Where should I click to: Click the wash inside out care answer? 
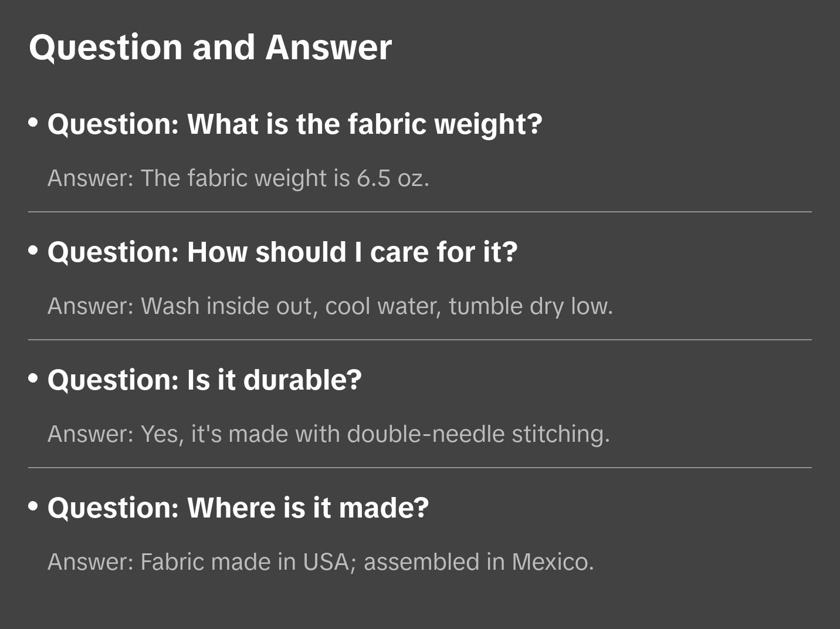click(x=330, y=306)
